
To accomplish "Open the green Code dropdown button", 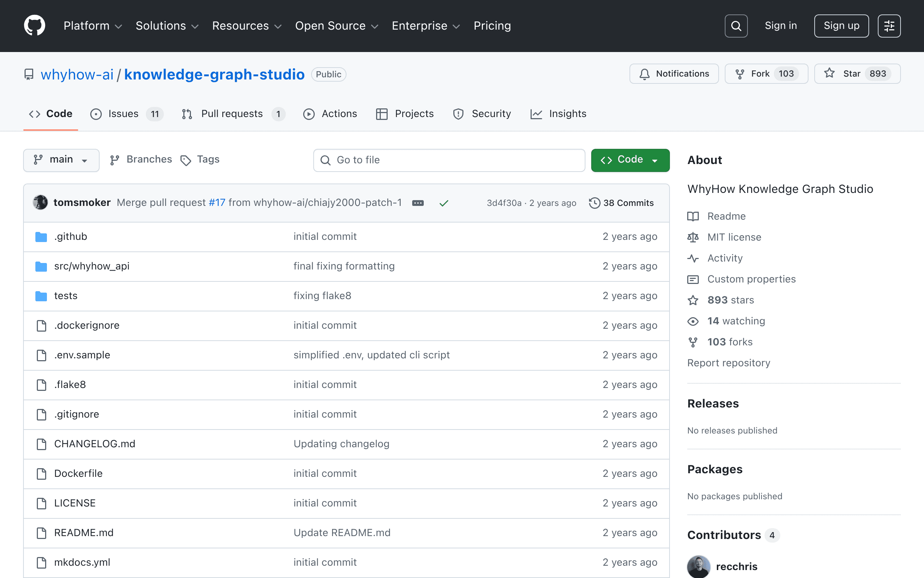I will [630, 160].
